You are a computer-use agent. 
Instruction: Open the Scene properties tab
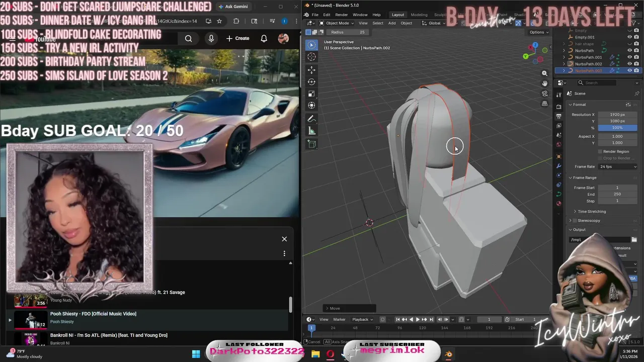click(558, 135)
